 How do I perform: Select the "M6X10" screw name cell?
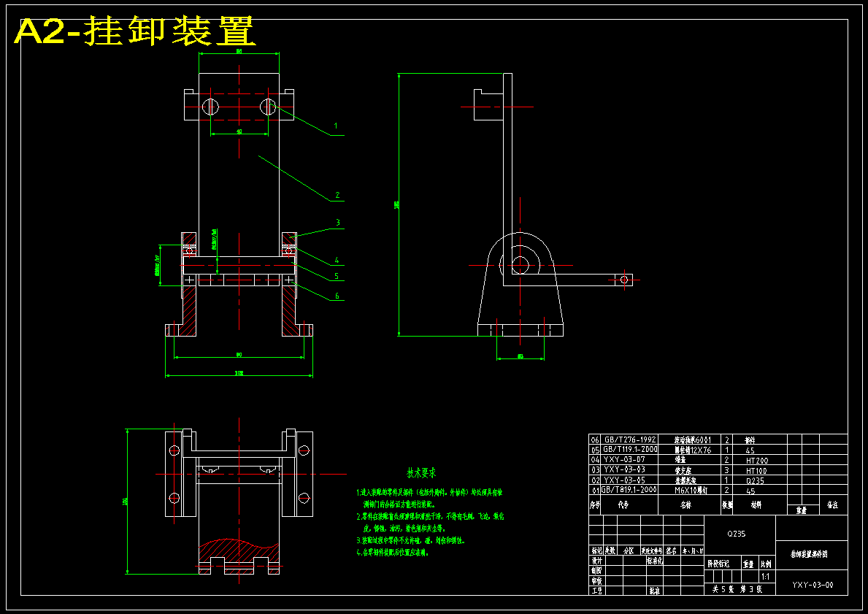691,491
